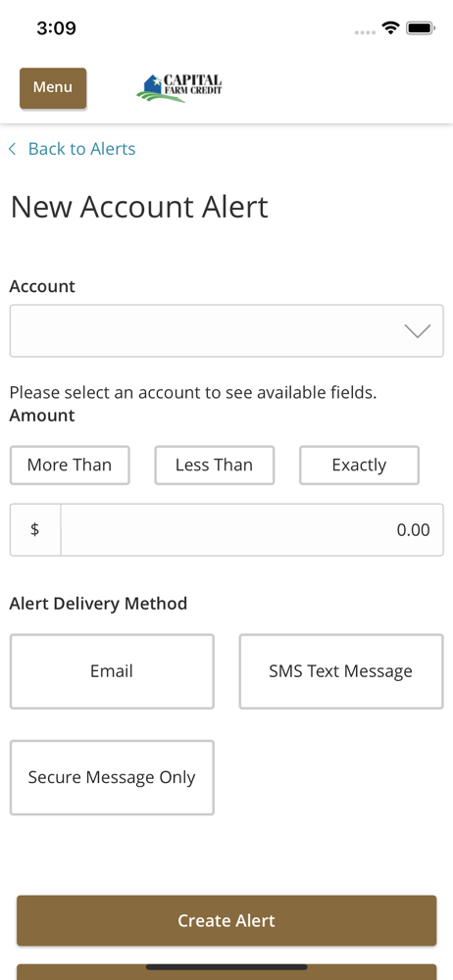Image resolution: width=453 pixels, height=980 pixels.
Task: Tap the 3:09 clock in status bar
Action: (x=56, y=28)
